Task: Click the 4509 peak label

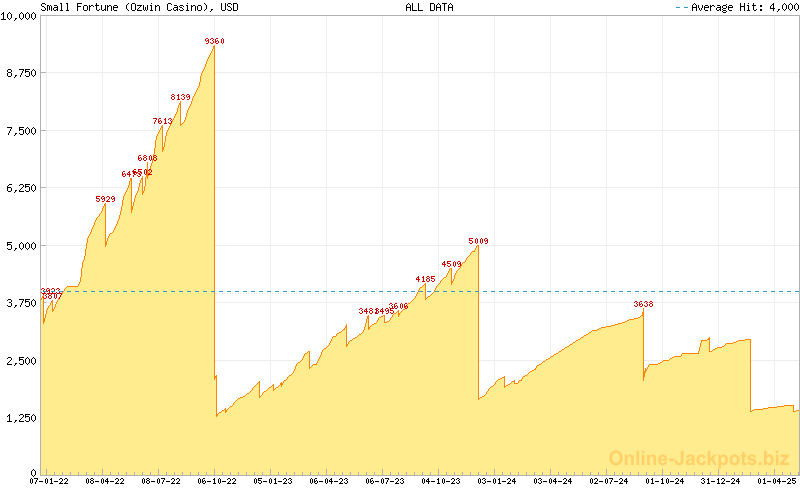Action: (451, 264)
